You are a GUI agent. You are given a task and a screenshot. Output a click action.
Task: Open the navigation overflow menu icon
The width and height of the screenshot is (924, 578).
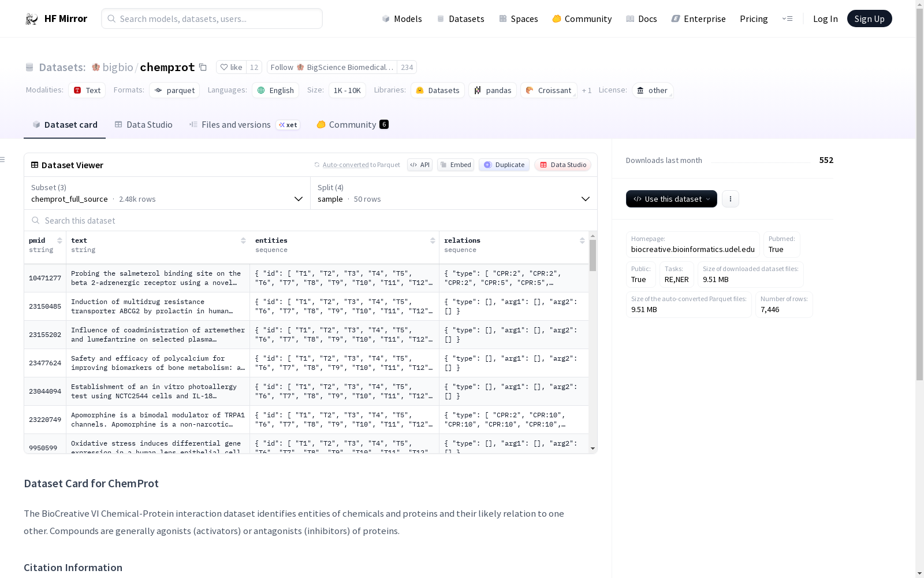[x=787, y=18]
